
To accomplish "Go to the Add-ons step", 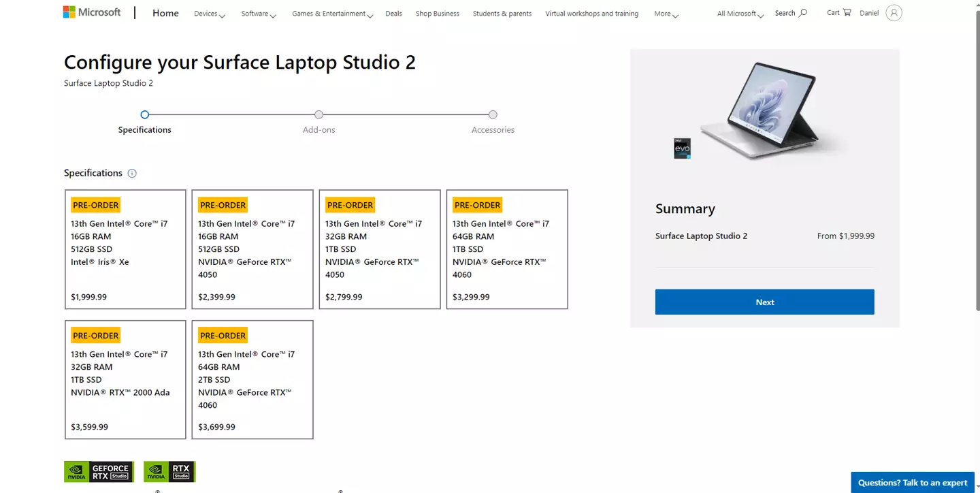I will 319,122.
